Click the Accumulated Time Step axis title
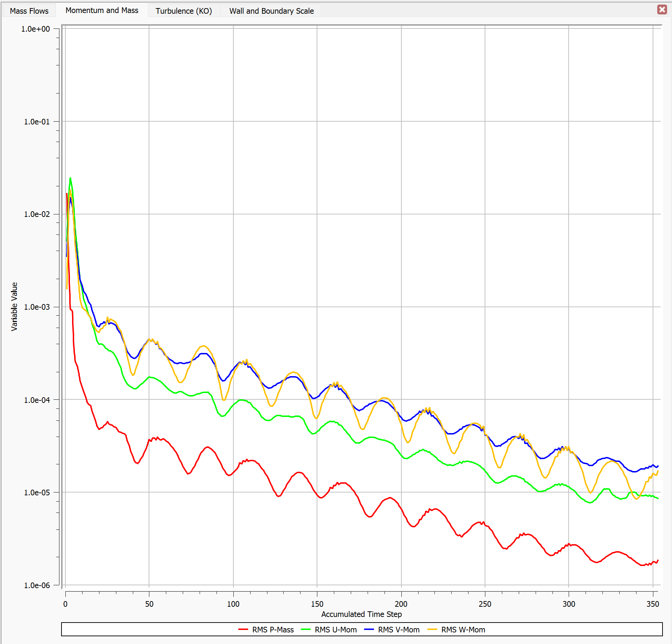 point(361,614)
